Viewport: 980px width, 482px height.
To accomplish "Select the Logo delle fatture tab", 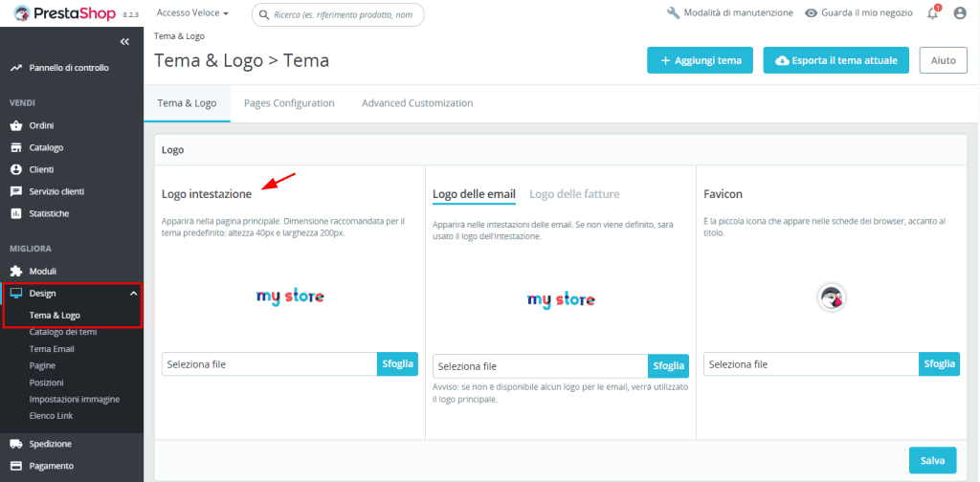I will click(574, 194).
